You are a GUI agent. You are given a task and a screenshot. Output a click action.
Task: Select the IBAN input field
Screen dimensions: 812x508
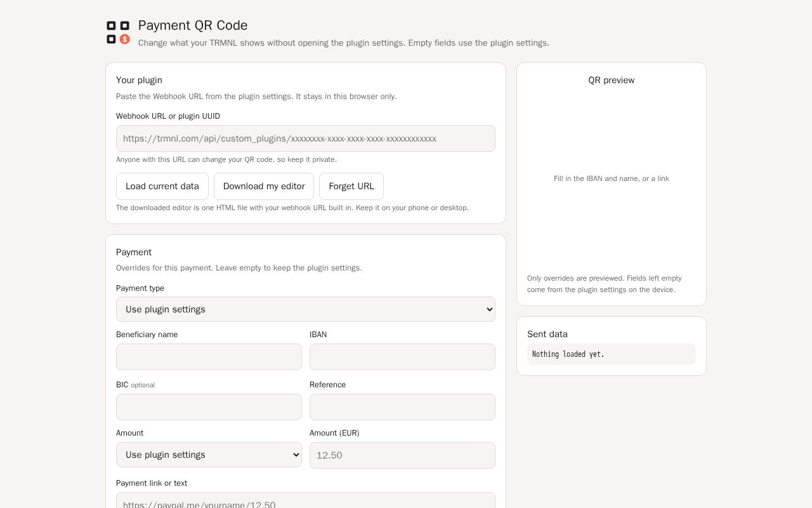[402, 357]
